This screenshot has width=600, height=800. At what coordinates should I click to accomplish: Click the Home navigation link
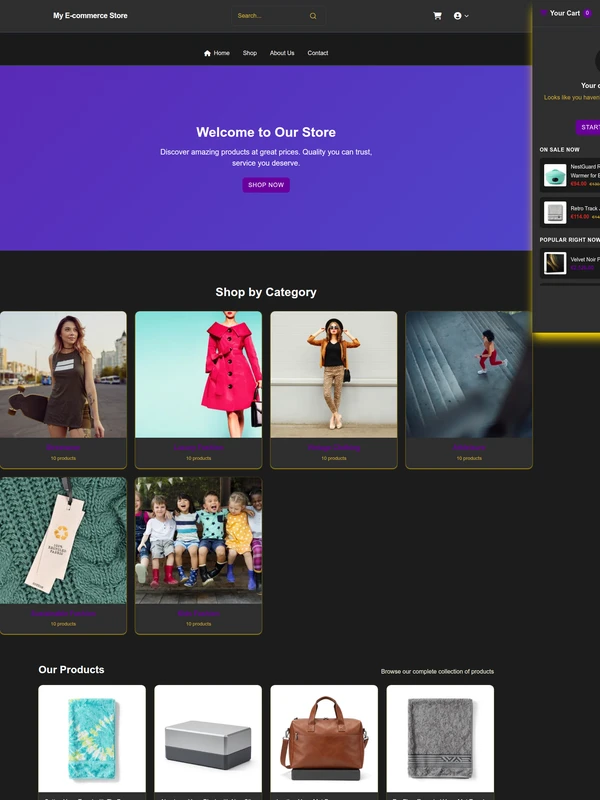[x=217, y=53]
